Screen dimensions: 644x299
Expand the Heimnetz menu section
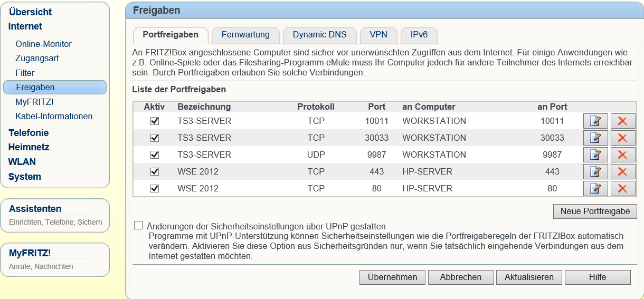pos(29,148)
